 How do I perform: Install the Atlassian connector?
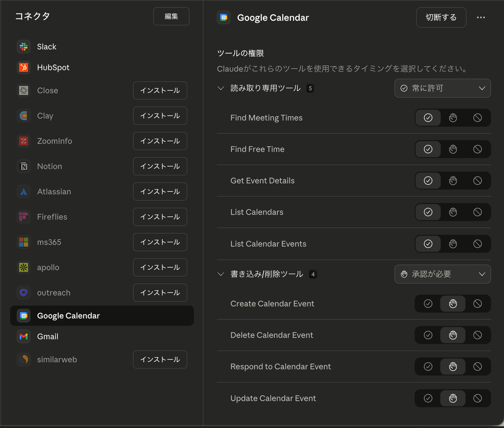click(x=160, y=192)
